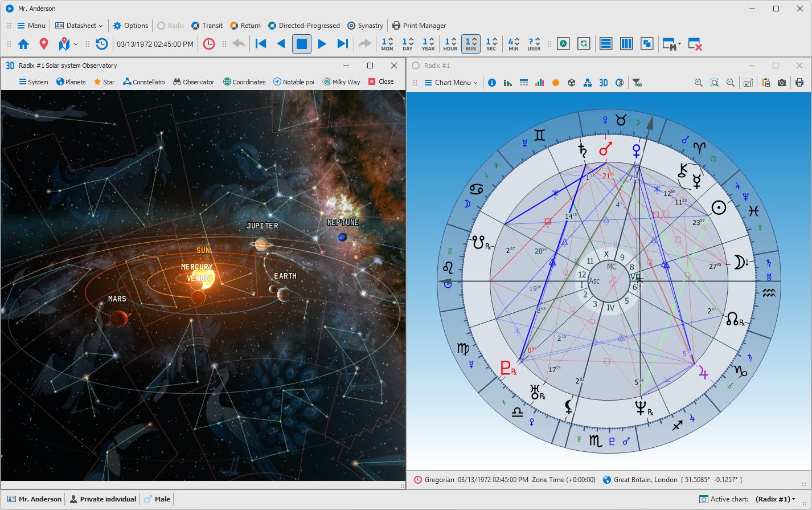Select the Synastry chart type
The image size is (812, 510).
pyautogui.click(x=365, y=26)
